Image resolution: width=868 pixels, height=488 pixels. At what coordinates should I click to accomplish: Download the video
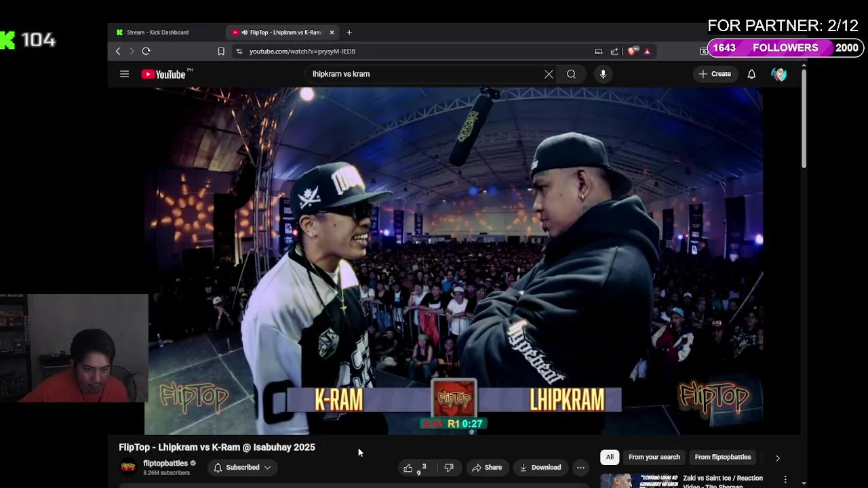(x=540, y=468)
